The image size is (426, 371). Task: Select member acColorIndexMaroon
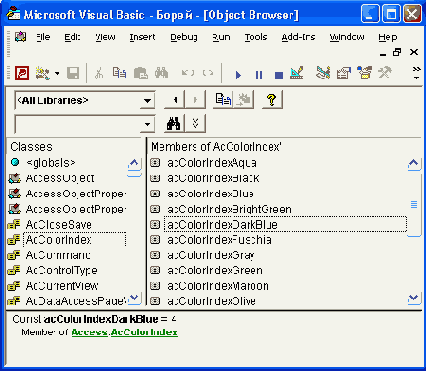pyautogui.click(x=218, y=286)
